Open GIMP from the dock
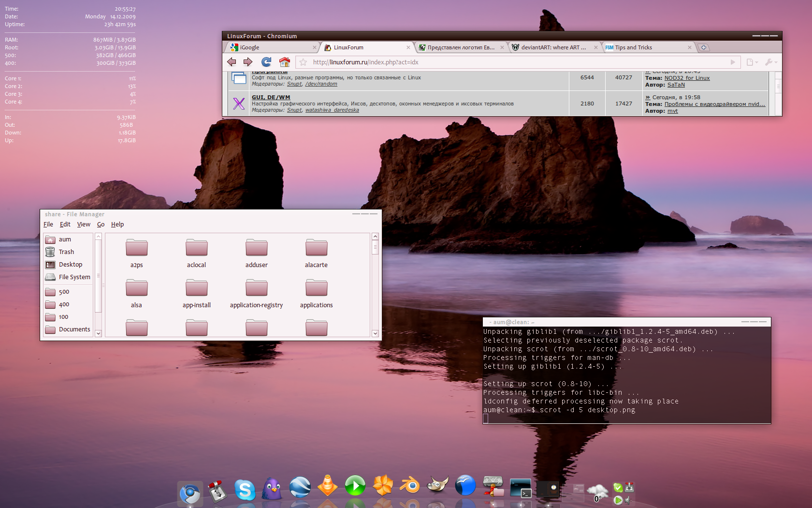 click(x=438, y=485)
